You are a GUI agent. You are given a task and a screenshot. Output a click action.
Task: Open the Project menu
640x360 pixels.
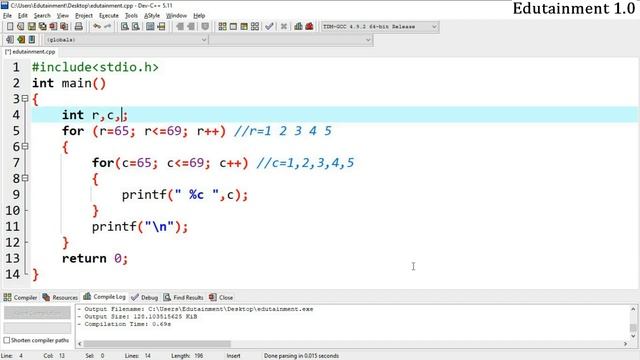click(x=84, y=16)
